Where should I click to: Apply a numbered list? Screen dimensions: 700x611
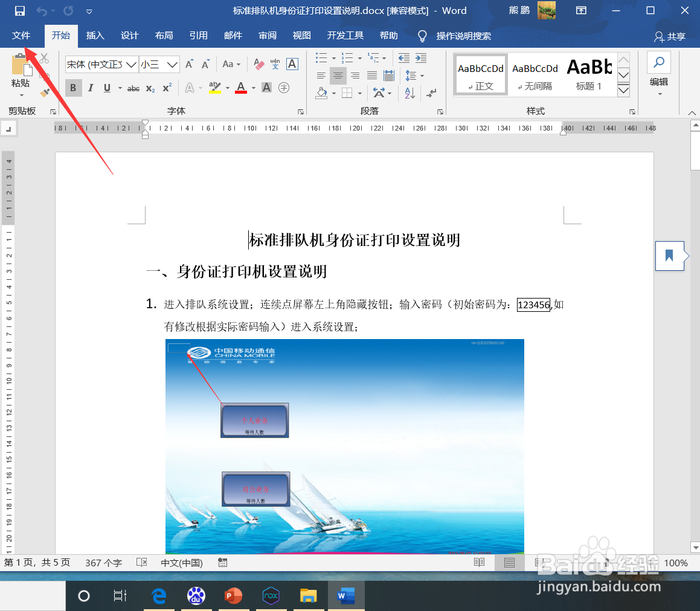[x=347, y=57]
